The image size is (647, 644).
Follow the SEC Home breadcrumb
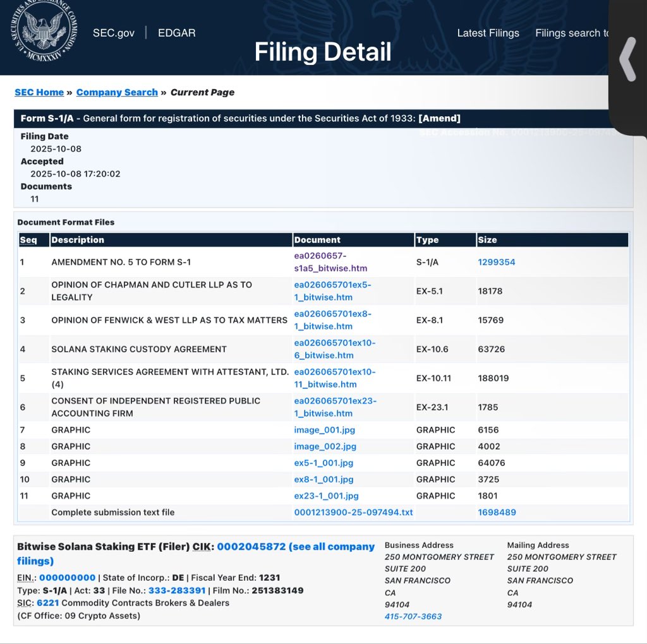point(39,92)
